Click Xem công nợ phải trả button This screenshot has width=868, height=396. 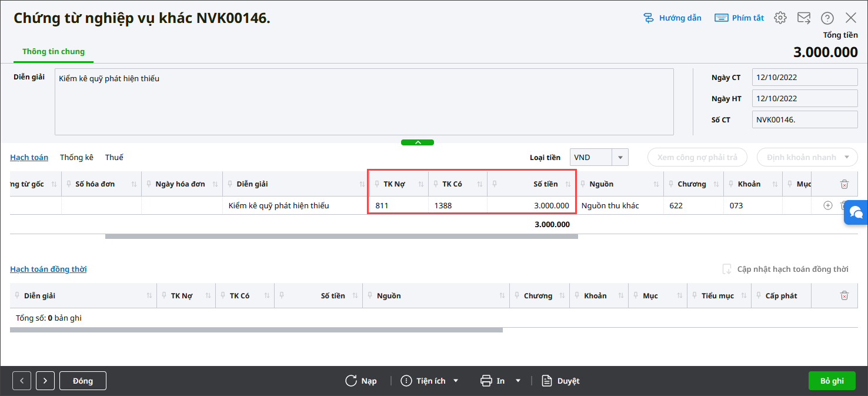coord(697,157)
